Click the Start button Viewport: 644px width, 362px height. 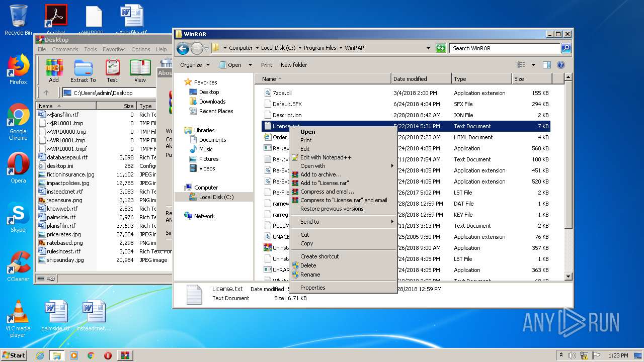(14, 355)
